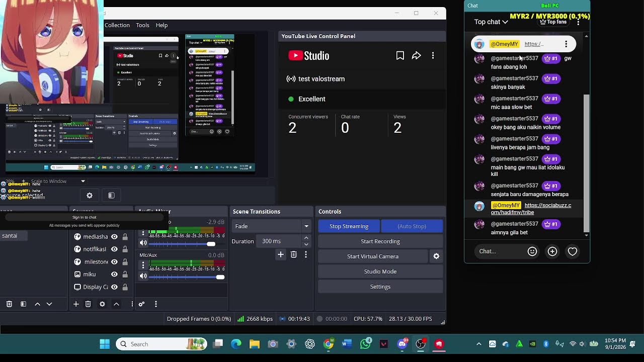Viewport: 644px width, 362px height.
Task: Unlock the miku source lock
Action: 125,275
